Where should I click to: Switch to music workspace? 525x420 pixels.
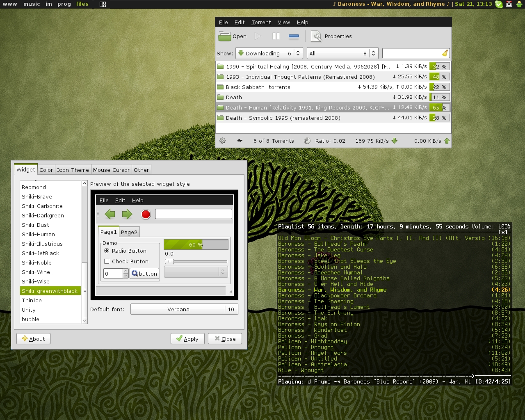pos(32,4)
